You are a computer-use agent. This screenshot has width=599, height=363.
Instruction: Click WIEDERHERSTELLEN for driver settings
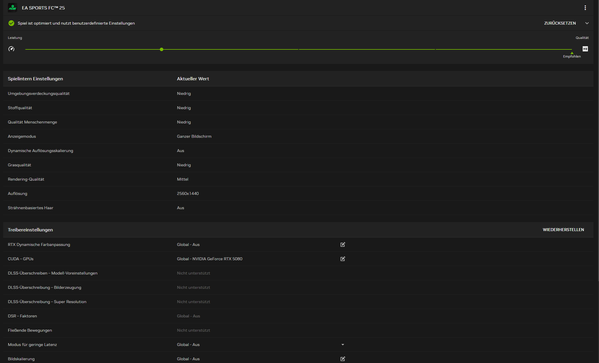click(563, 230)
